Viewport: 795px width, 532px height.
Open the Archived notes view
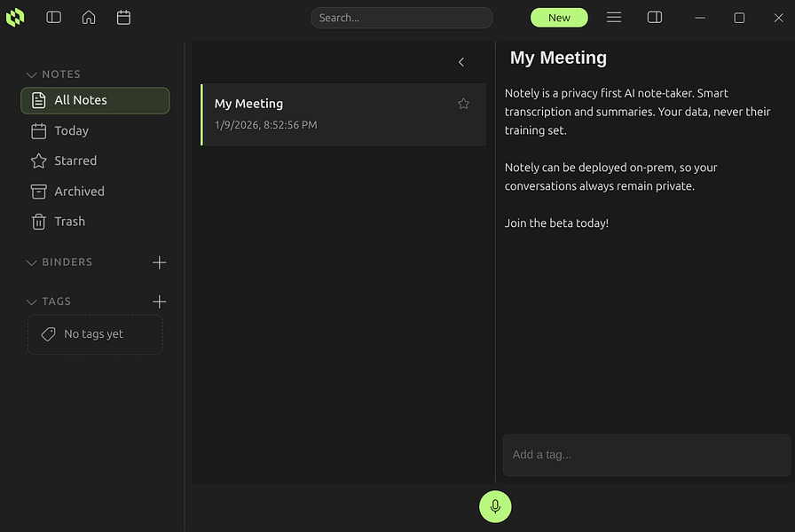tap(95, 192)
